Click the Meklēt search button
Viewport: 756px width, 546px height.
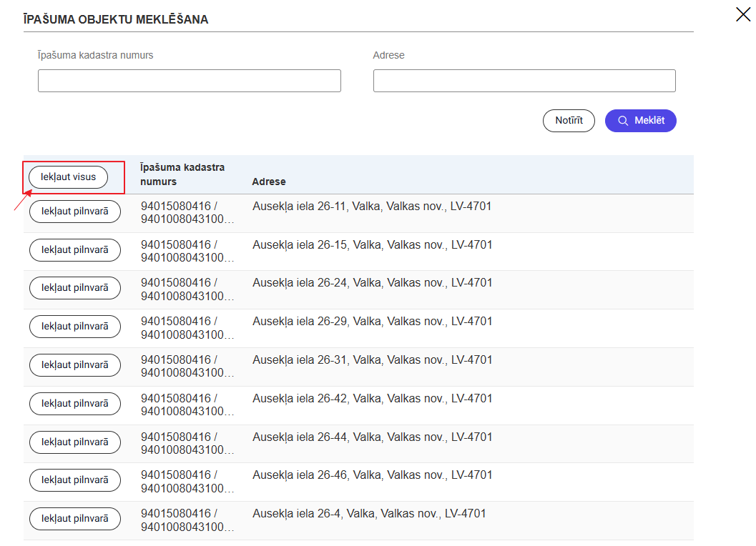pyautogui.click(x=640, y=121)
